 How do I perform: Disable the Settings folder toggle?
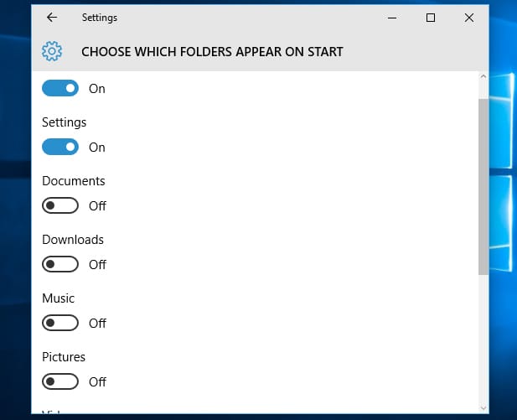click(60, 148)
